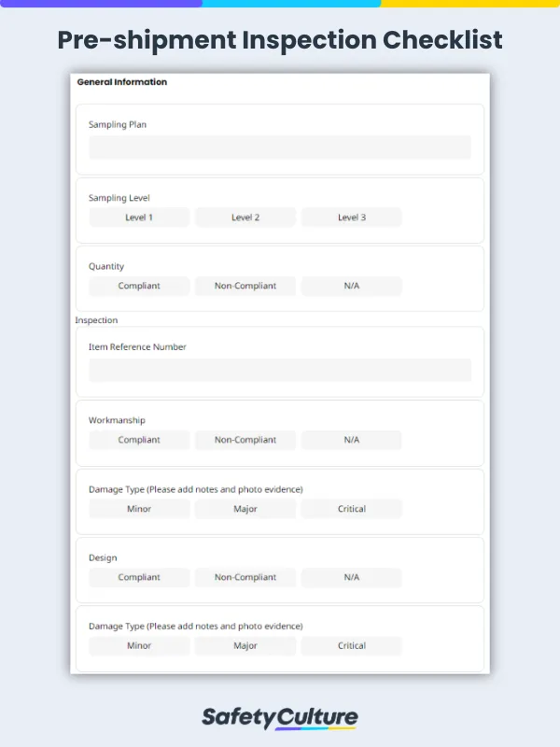Click the Sampling Plan text field
Viewport: 560px width, 747px height.
click(x=280, y=148)
